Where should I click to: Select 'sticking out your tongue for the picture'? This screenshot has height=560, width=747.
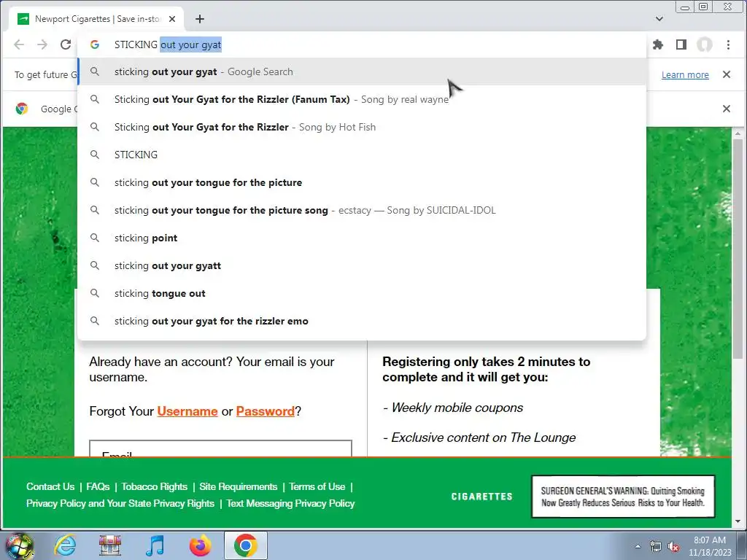pos(362,183)
